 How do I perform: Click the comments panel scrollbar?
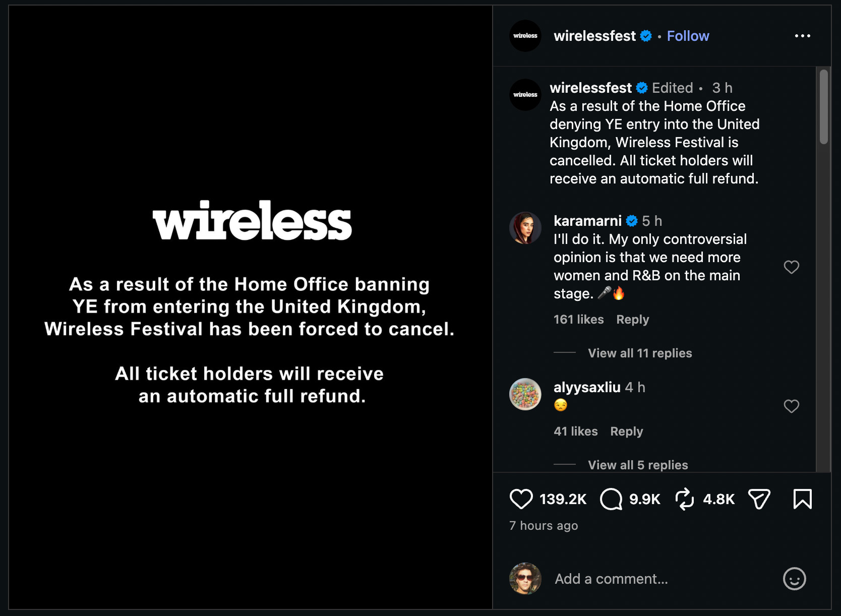coord(823,107)
